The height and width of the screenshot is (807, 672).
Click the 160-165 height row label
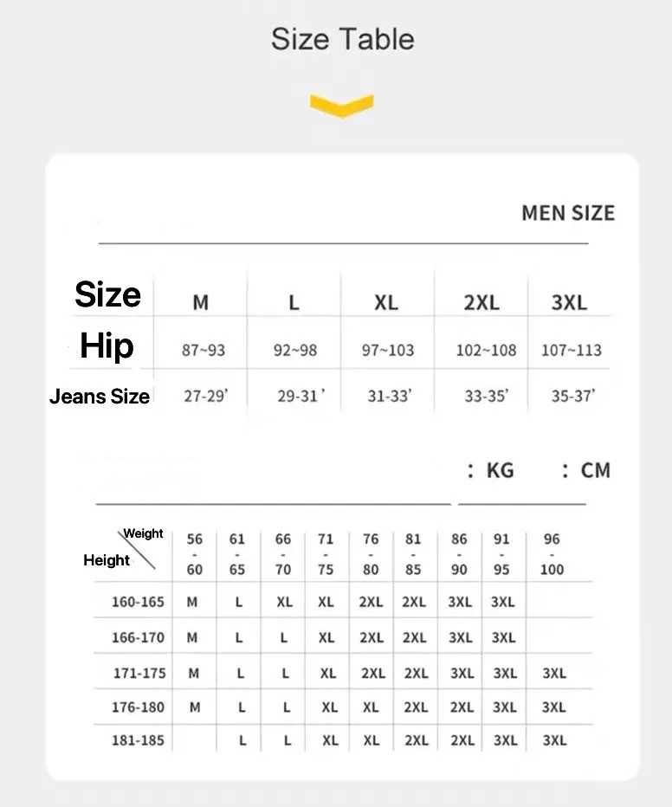(x=138, y=602)
